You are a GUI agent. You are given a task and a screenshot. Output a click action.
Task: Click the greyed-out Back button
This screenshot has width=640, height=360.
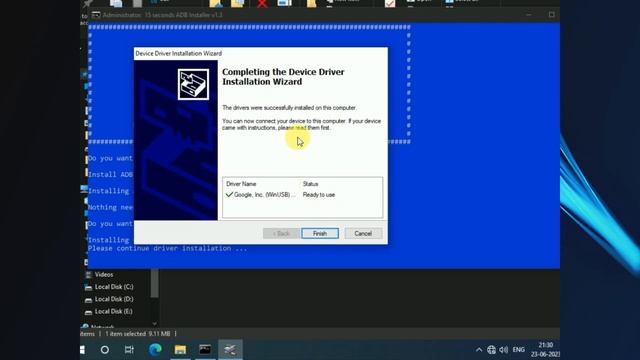[x=281, y=233]
